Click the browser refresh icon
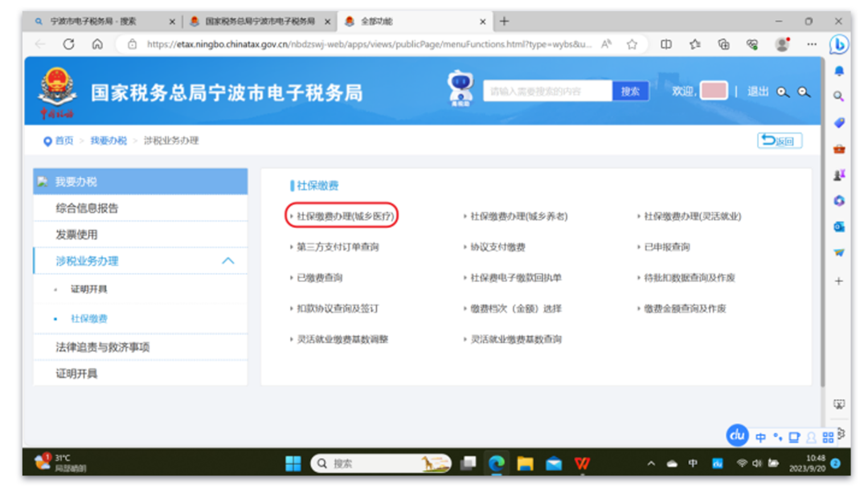This screenshot has width=868, height=494. [69, 44]
